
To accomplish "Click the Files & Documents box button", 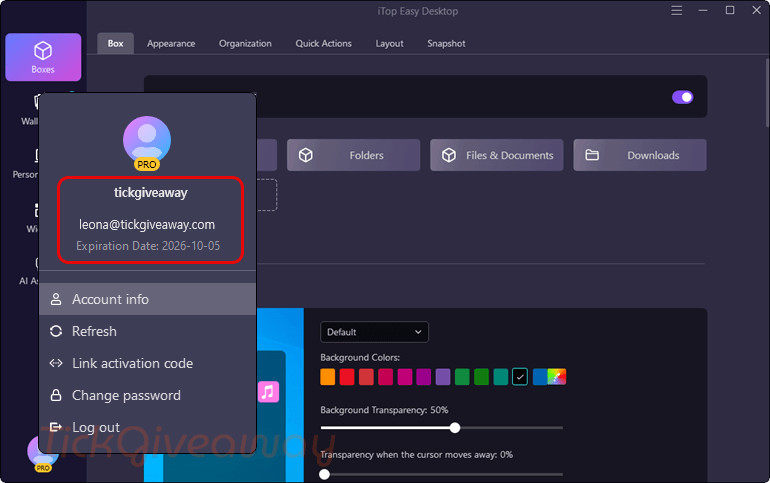I will (x=496, y=155).
